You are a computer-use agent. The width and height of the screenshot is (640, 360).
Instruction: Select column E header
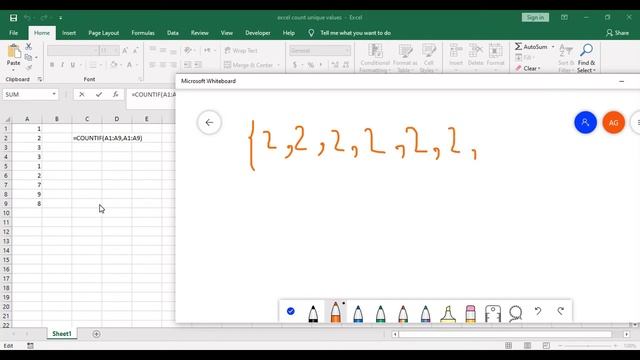147,119
